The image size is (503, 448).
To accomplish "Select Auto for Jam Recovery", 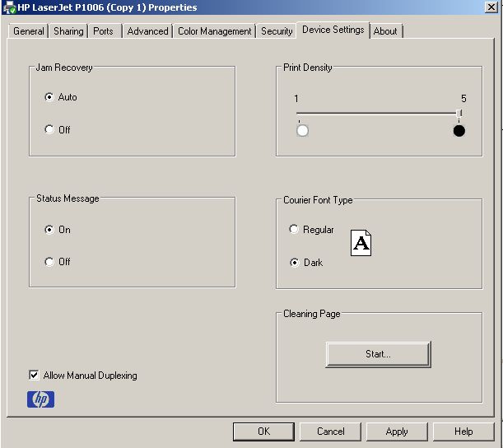I will [49, 97].
